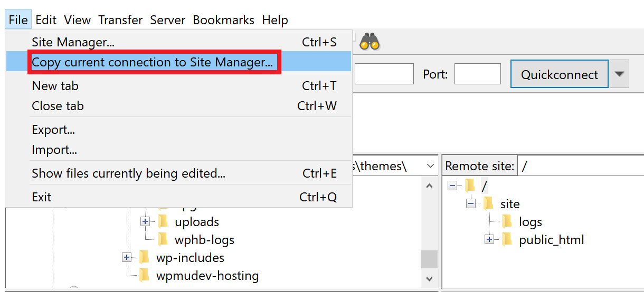This screenshot has height=292, width=644.
Task: Expand the wp-includes tree node
Action: pos(127,258)
